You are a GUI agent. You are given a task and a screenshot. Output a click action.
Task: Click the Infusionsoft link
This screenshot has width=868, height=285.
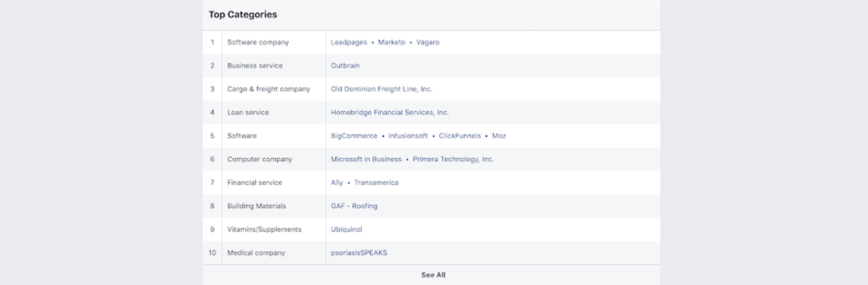(408, 136)
